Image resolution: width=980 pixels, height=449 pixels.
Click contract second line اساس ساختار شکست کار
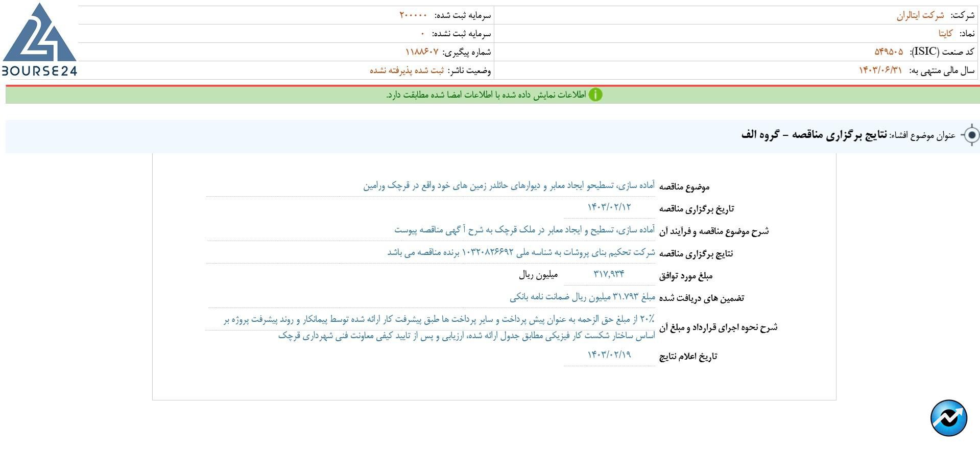(x=466, y=336)
